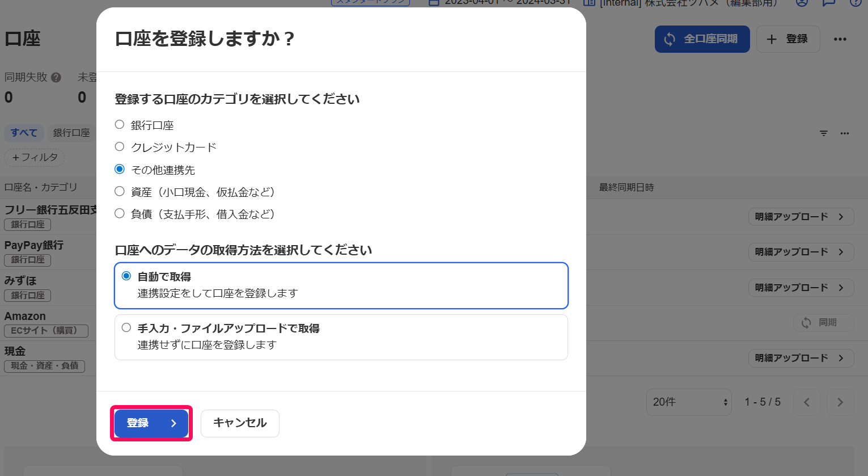The width and height of the screenshot is (868, 476).
Task: Click the help question-mark icon in the top bar
Action: [854, 3]
